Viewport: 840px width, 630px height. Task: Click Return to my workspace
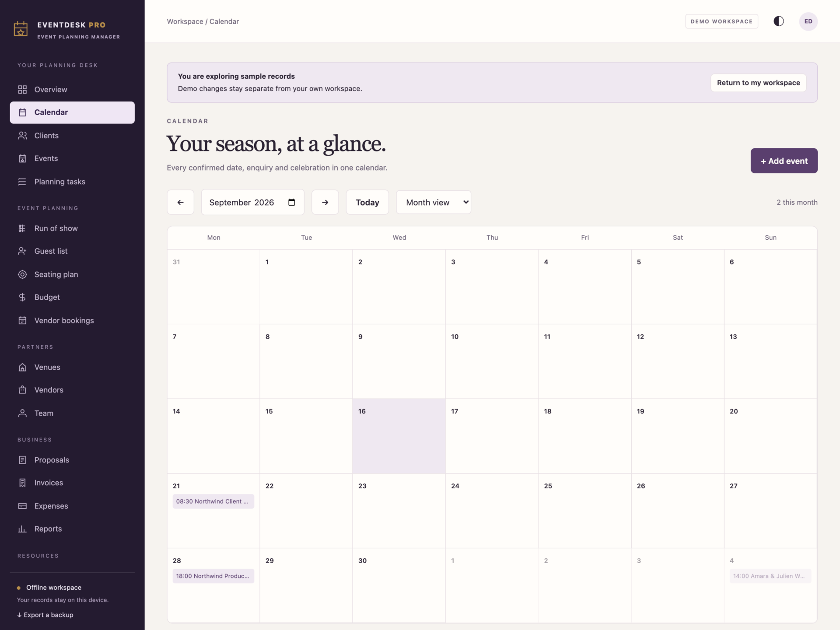pos(759,83)
